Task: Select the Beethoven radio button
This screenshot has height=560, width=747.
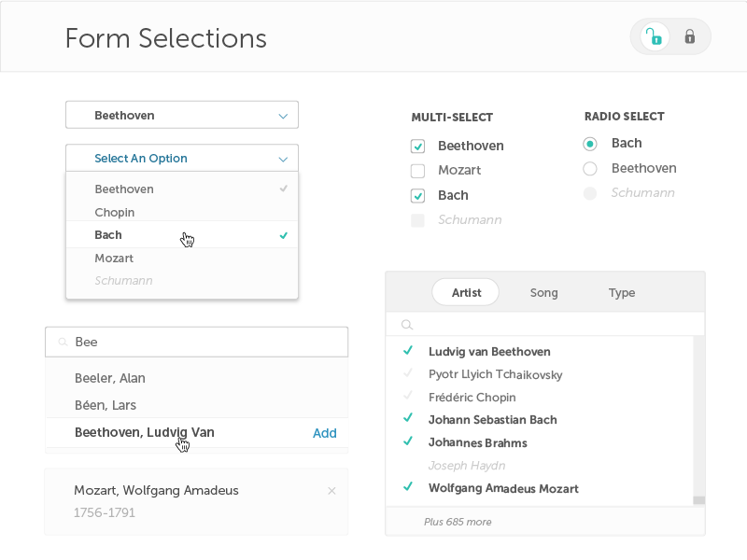Action: (x=589, y=168)
